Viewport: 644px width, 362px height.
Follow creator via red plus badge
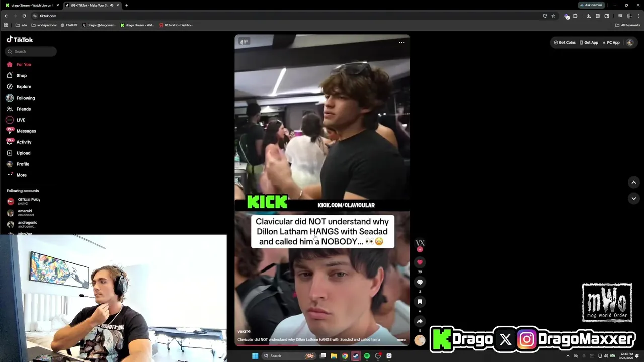point(420,249)
